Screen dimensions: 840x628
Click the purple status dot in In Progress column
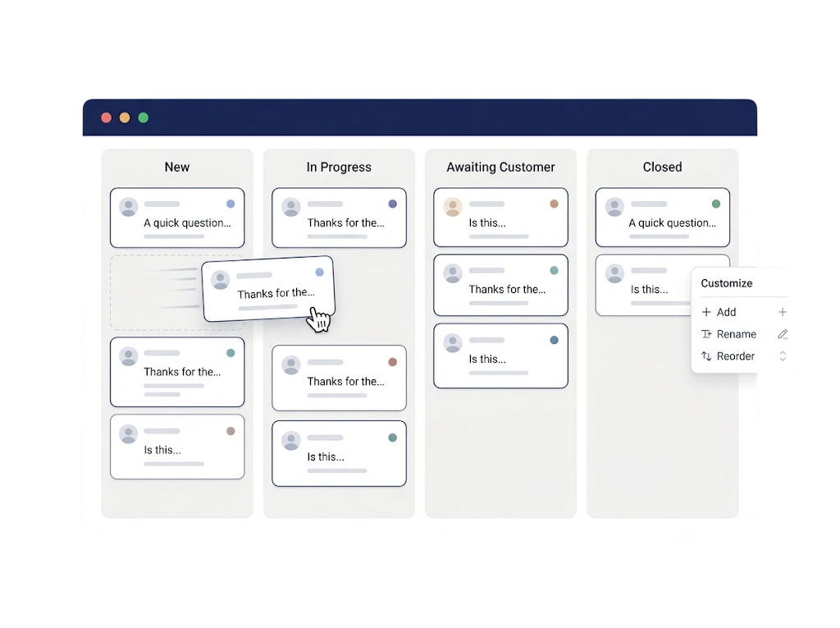392,204
